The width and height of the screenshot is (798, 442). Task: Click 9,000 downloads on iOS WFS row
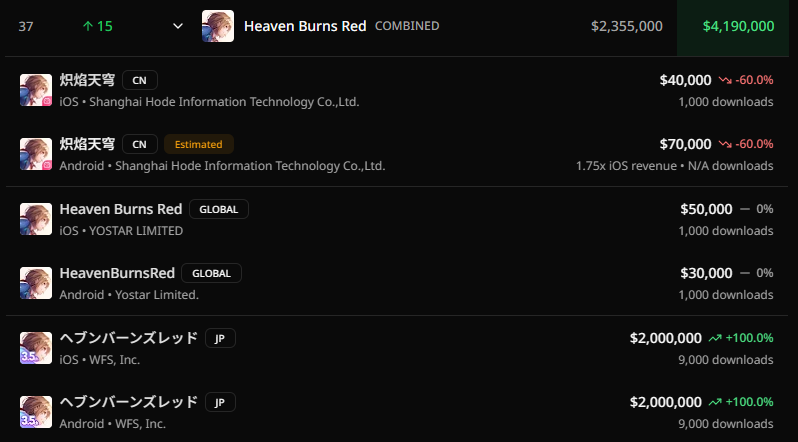point(726,360)
